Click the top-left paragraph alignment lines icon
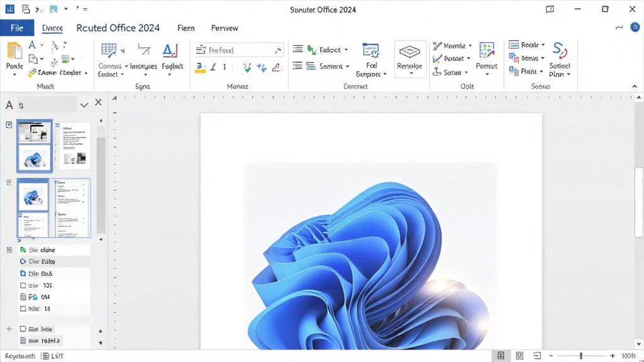Viewport: 644px width, 362px height. coord(297,49)
